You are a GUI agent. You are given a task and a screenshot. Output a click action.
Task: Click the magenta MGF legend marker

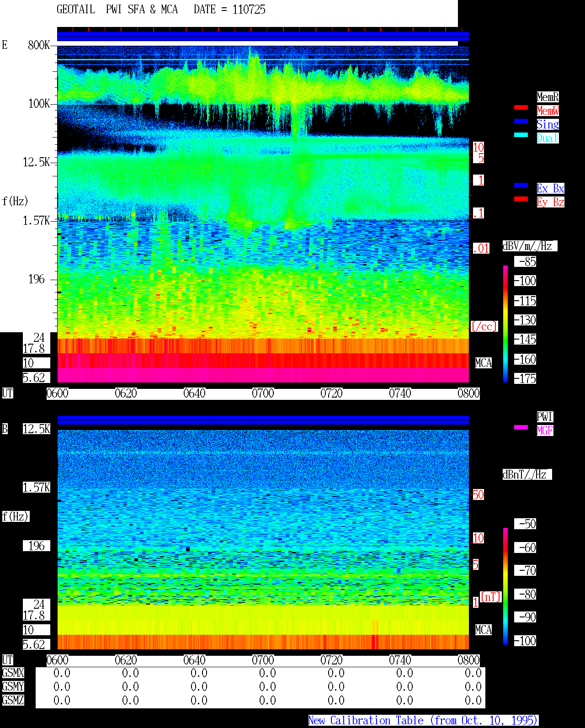click(521, 427)
